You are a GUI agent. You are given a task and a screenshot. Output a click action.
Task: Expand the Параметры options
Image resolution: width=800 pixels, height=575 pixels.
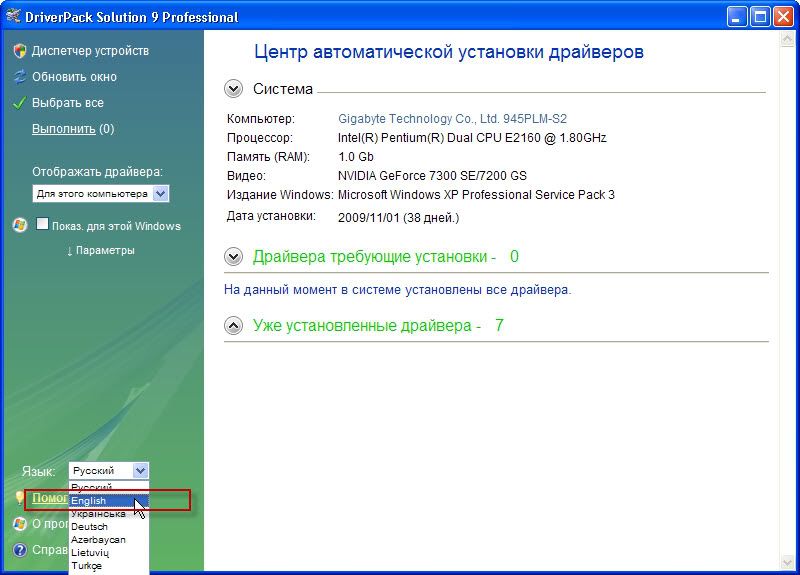tap(101, 251)
